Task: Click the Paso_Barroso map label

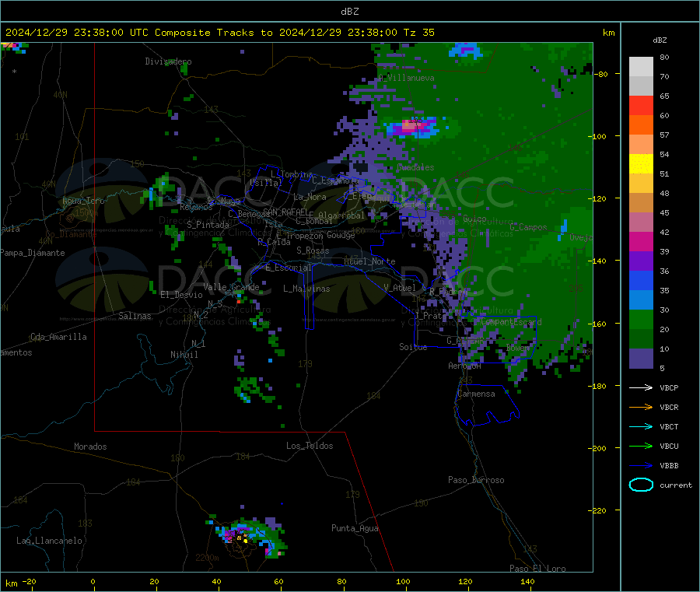Action: point(476,480)
